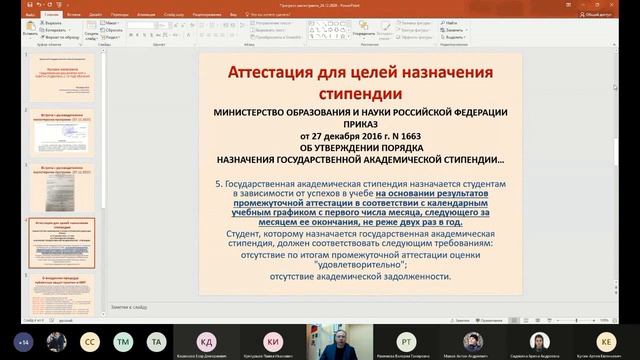Click the text 'отсутствие академической задолженности'
The width and height of the screenshot is (640, 360).
click(x=360, y=277)
